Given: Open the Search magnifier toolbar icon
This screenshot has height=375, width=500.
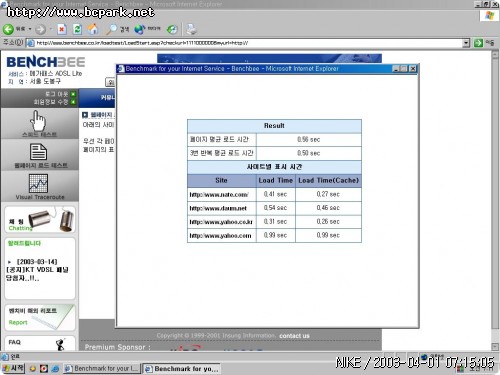Looking at the screenshot, I should coord(111,29).
